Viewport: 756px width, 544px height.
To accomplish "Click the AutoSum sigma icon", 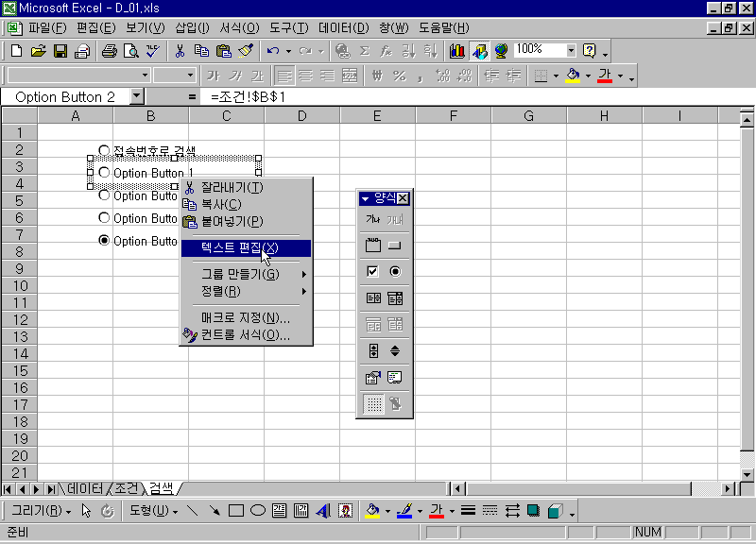I will pyautogui.click(x=365, y=51).
